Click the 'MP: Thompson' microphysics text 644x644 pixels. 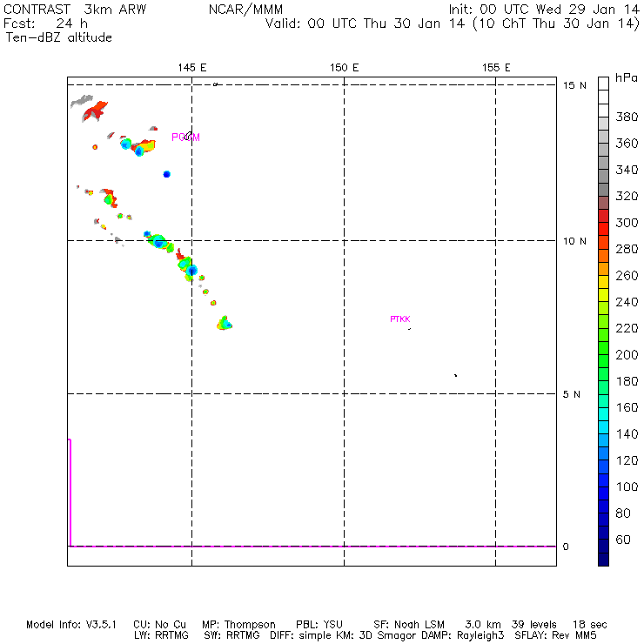[238, 625]
